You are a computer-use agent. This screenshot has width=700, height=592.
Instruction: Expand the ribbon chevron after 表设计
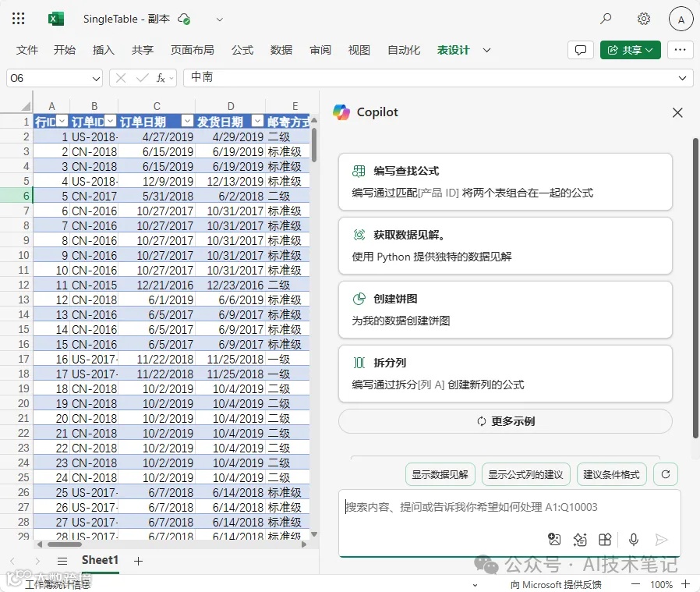point(486,50)
